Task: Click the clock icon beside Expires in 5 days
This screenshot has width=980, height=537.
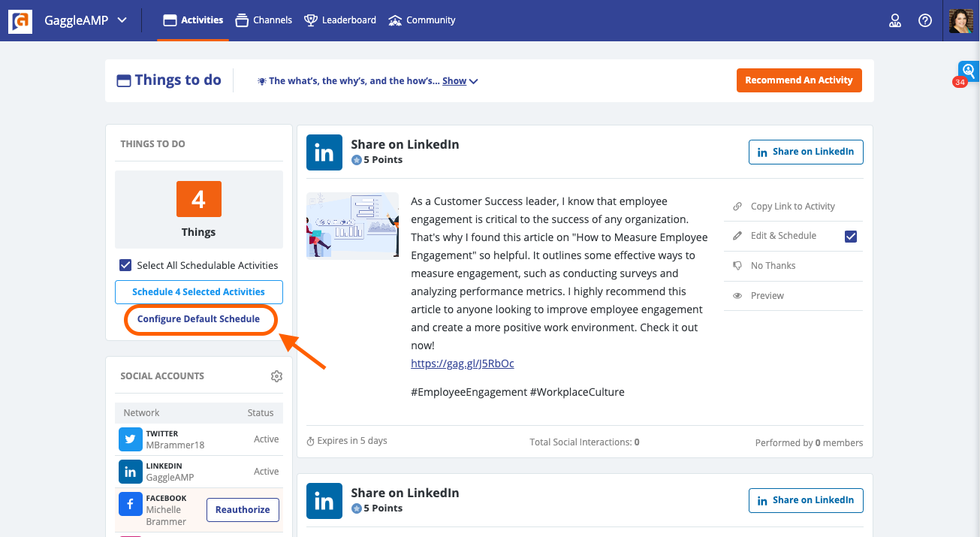Action: pyautogui.click(x=311, y=442)
